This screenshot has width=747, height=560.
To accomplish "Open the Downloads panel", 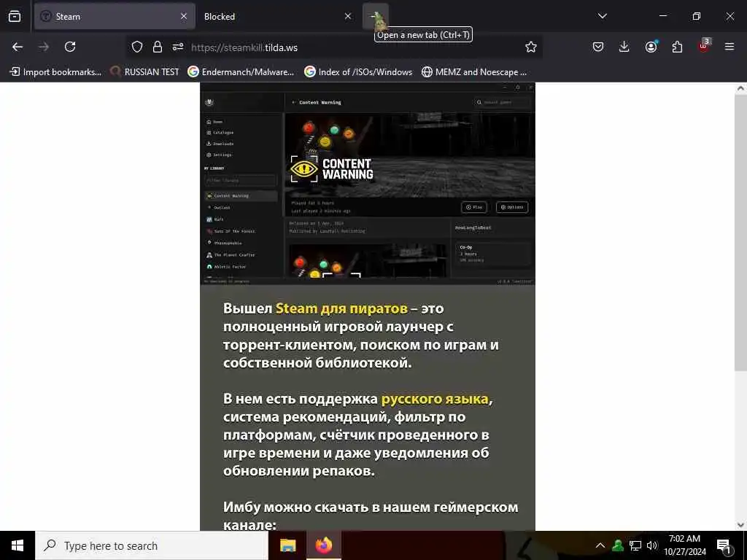I will 624,47.
